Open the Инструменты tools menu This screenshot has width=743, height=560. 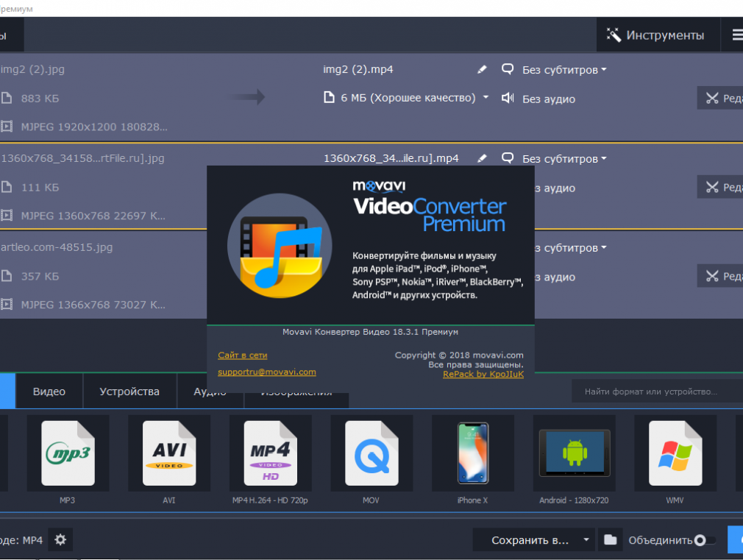coord(658,35)
